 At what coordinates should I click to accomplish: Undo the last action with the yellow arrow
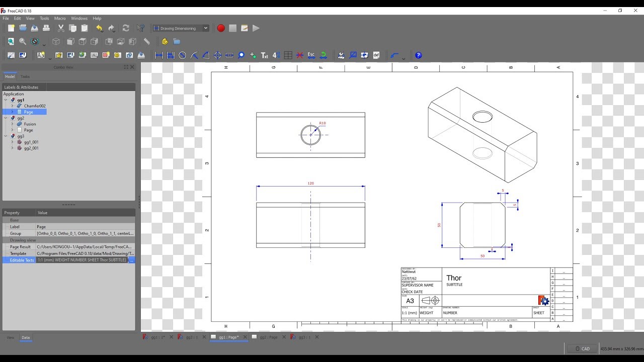pos(100,28)
